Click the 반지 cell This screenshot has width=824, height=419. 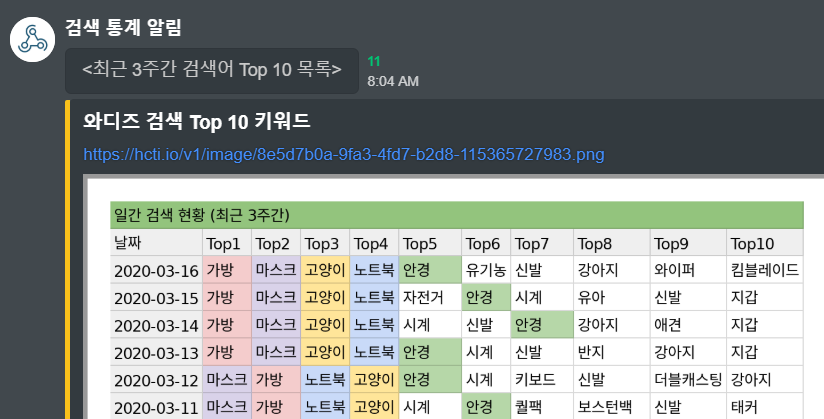pyautogui.click(x=612, y=352)
